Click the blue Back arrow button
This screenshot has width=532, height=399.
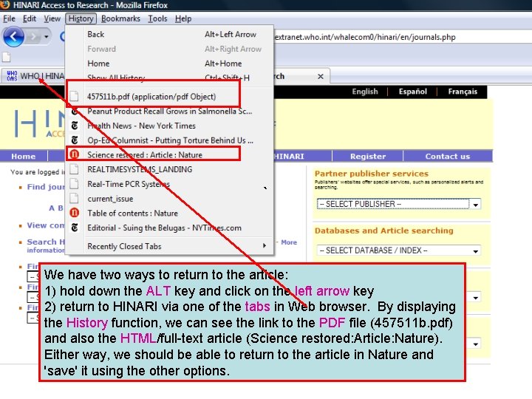[13, 36]
